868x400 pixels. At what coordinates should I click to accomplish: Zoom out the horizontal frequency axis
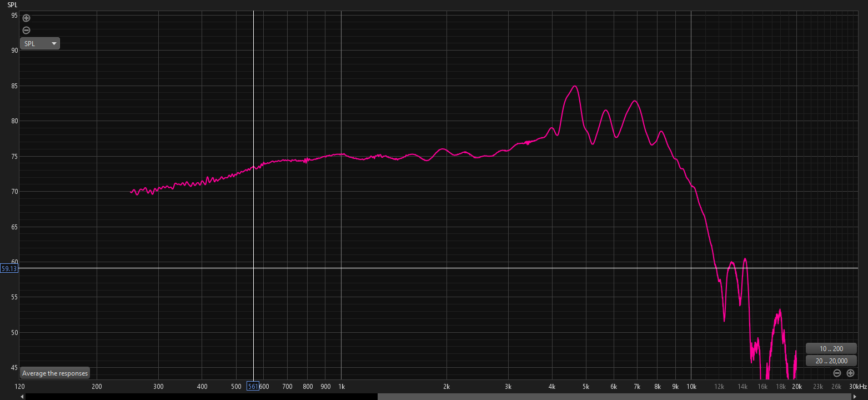coord(837,373)
